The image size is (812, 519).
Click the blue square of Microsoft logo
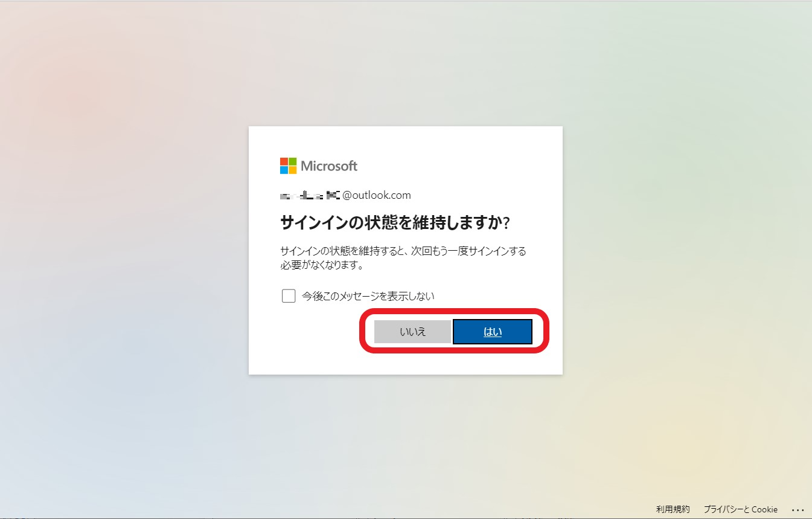pyautogui.click(x=284, y=170)
